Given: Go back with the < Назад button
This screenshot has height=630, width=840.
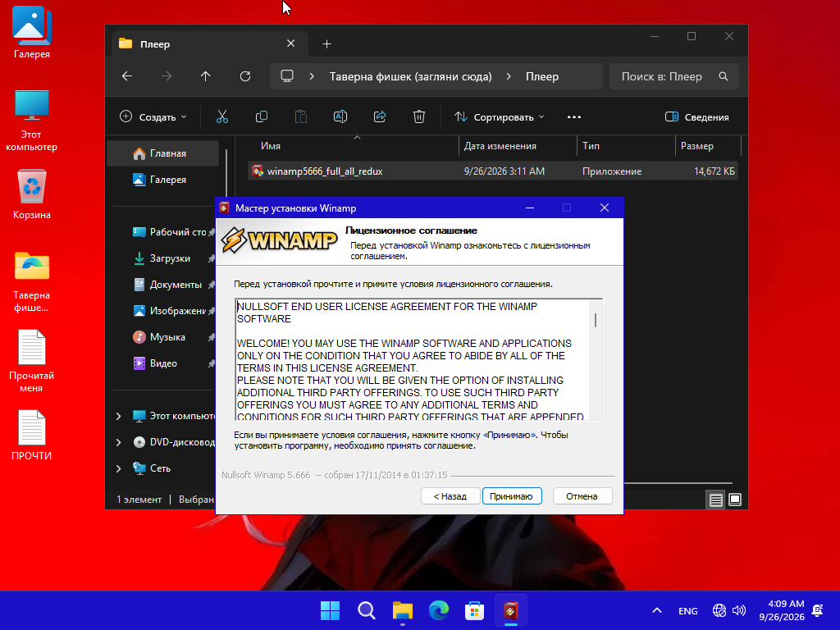Looking at the screenshot, I should point(450,496).
